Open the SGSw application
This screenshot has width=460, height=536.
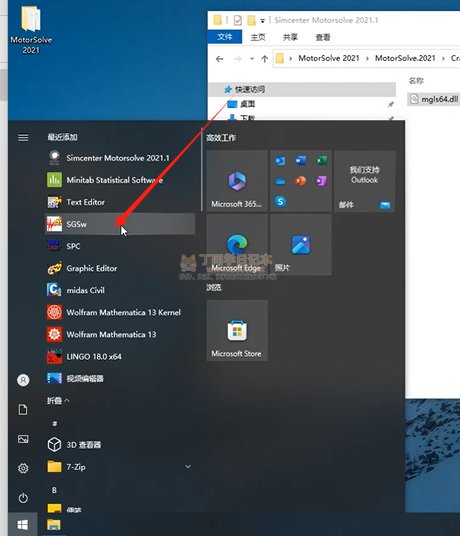(x=120, y=224)
